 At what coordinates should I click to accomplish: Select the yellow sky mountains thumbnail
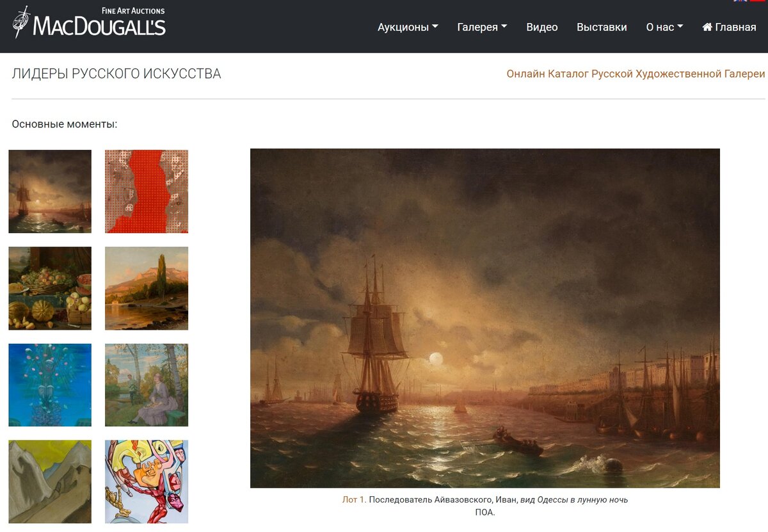click(x=50, y=481)
